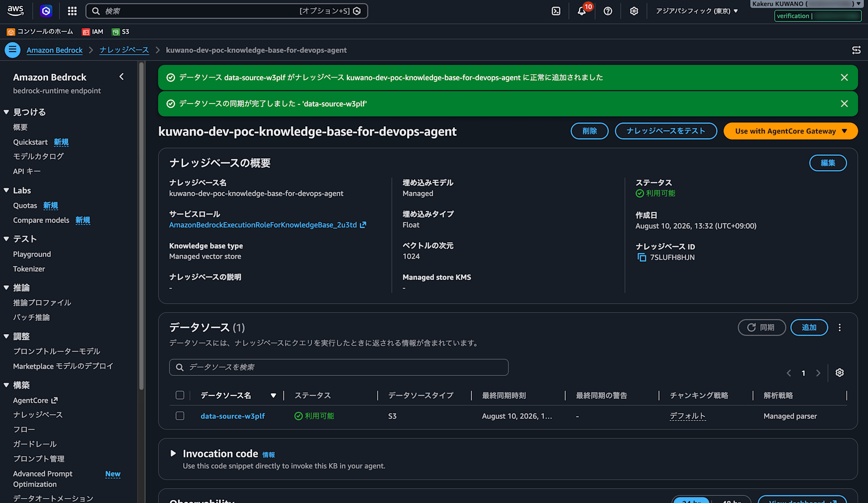Open the page preferences icon at right of breadcrumb

[856, 50]
